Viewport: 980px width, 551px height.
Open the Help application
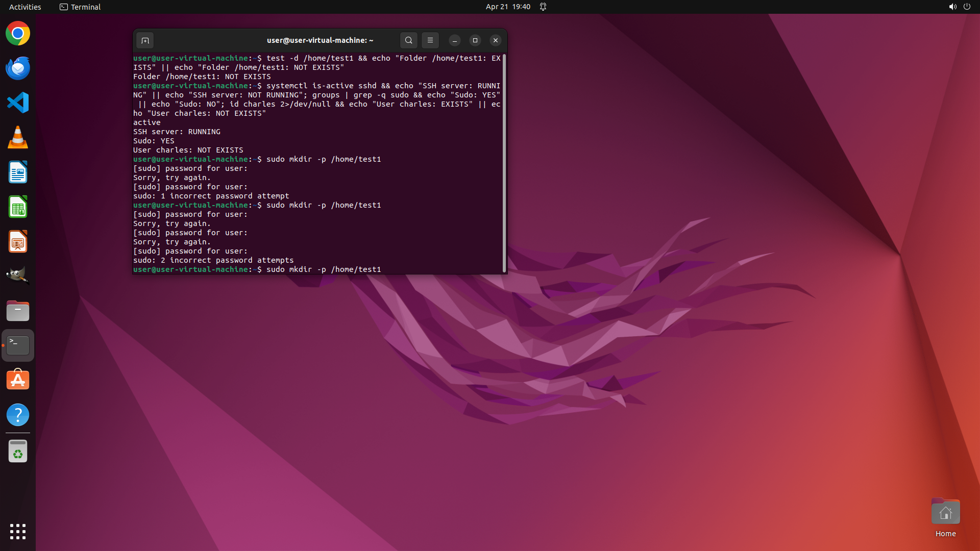[18, 415]
